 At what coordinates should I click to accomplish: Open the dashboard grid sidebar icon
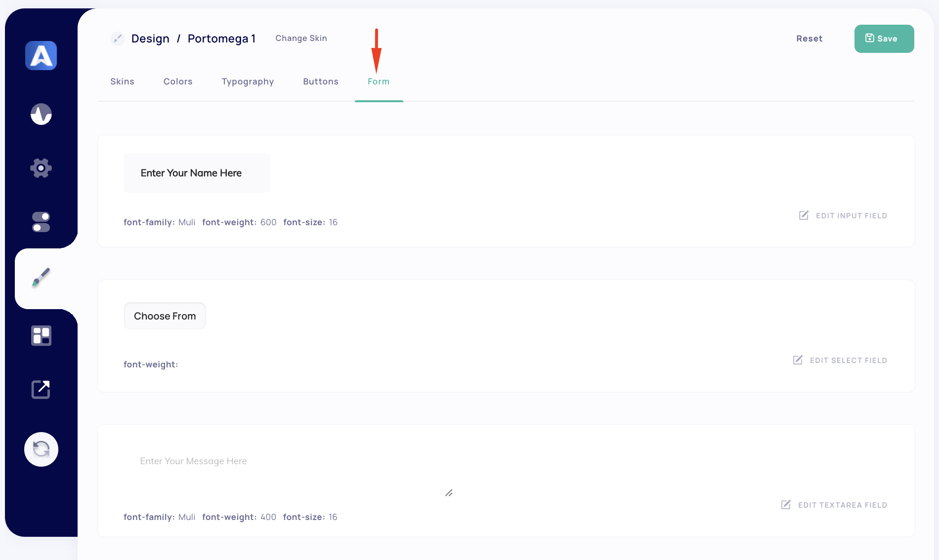[41, 336]
